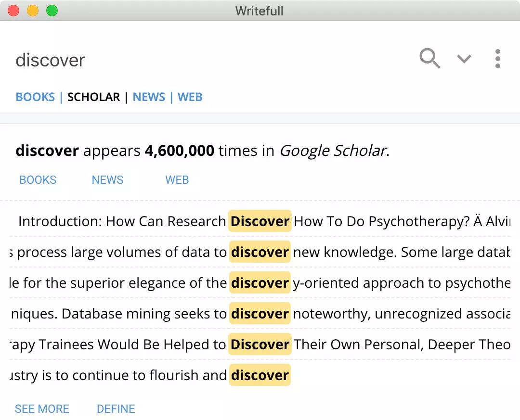The image size is (520, 420).
Task: Click the magnifying glass search icon
Action: [x=429, y=59]
